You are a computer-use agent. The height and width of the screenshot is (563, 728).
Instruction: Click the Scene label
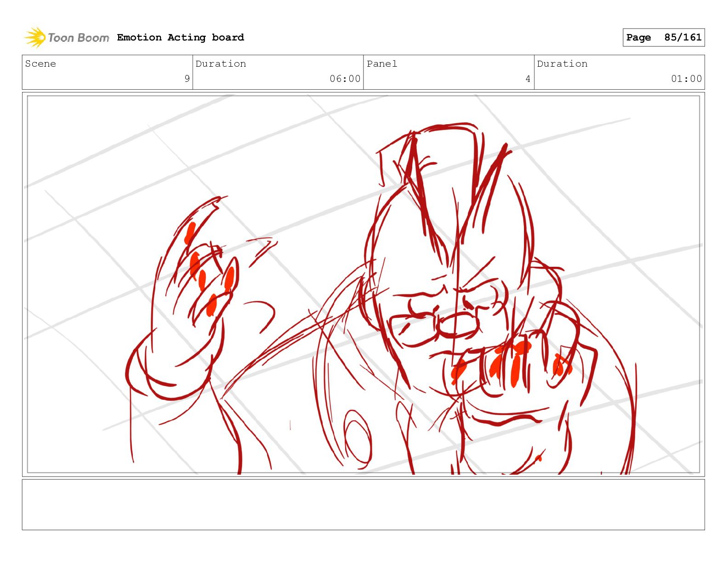pyautogui.click(x=40, y=63)
